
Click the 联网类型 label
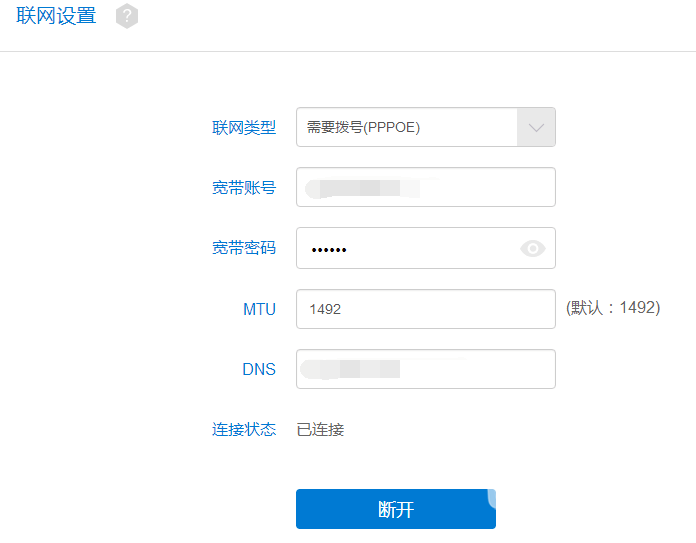coord(244,128)
